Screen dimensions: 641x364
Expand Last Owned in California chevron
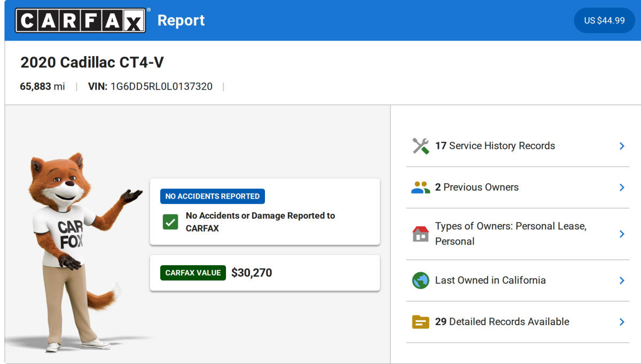point(622,280)
